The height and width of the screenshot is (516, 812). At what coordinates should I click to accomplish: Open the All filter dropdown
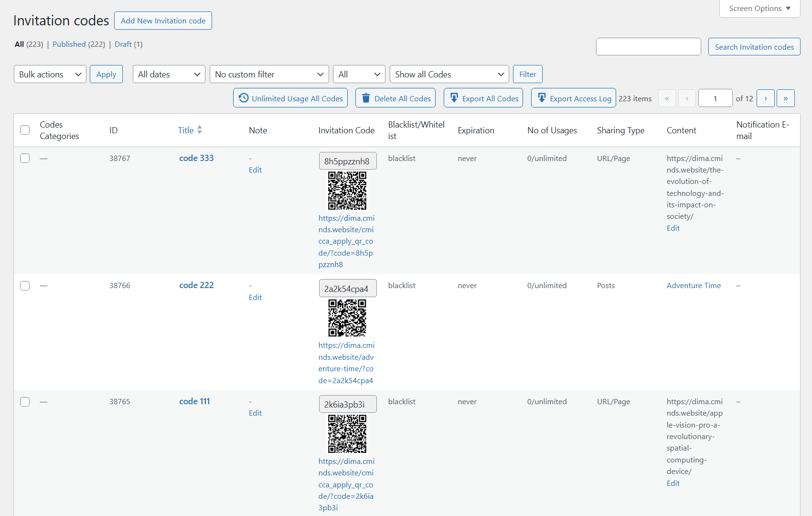359,74
